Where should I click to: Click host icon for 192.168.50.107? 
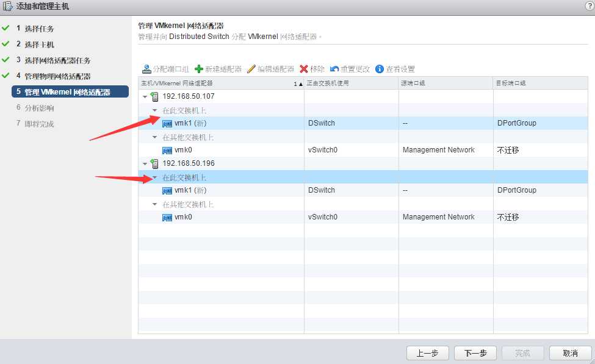(x=154, y=97)
